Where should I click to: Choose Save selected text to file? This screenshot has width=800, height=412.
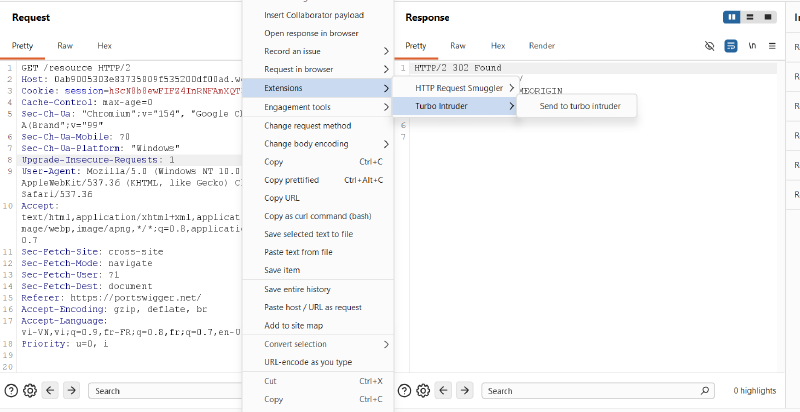(x=318, y=234)
